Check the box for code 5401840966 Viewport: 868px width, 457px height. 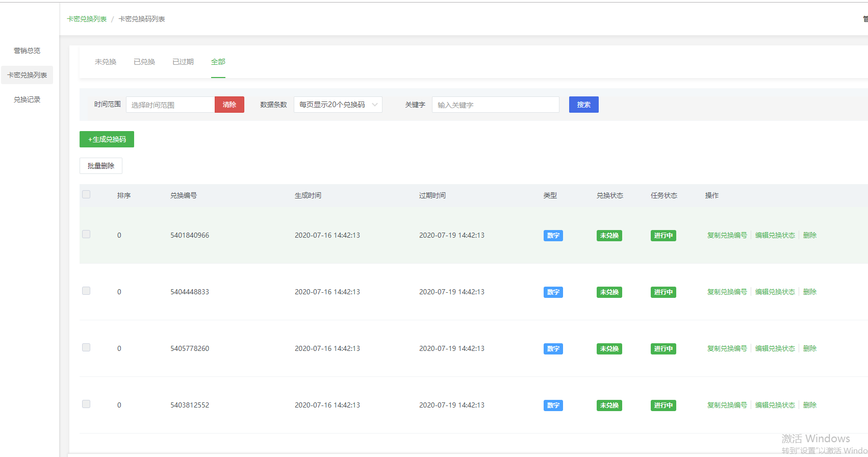pos(86,234)
